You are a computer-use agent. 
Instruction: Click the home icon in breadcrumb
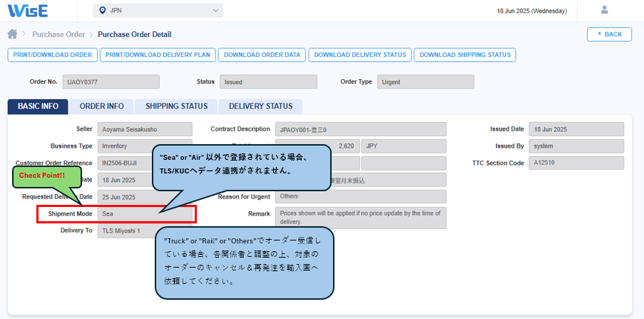[12, 34]
